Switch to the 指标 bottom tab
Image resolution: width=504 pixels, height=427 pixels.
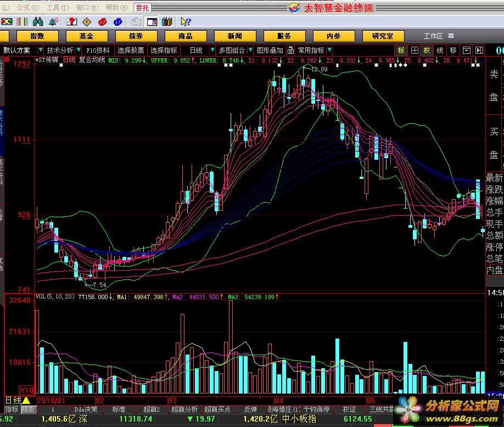click(12, 409)
